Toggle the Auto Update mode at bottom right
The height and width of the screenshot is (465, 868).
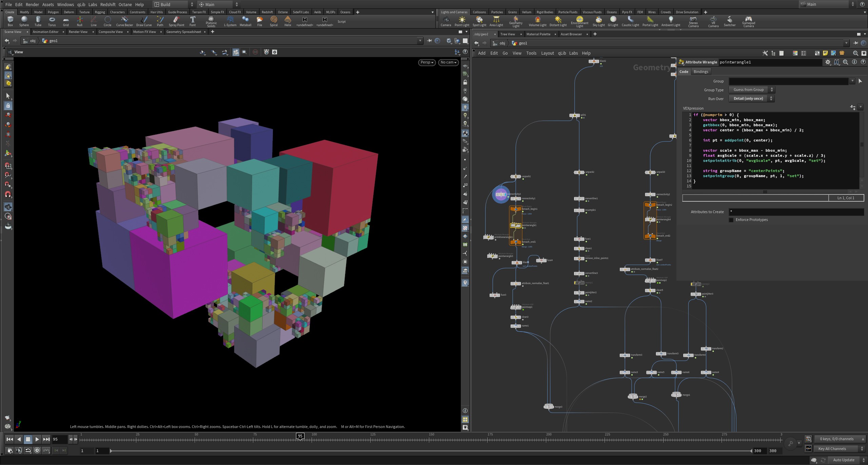coord(843,460)
